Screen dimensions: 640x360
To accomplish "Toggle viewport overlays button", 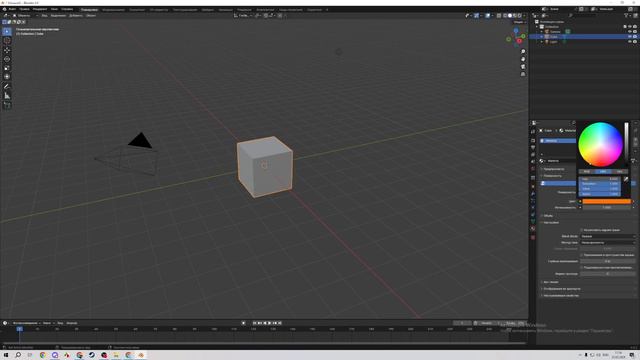I will [x=488, y=16].
